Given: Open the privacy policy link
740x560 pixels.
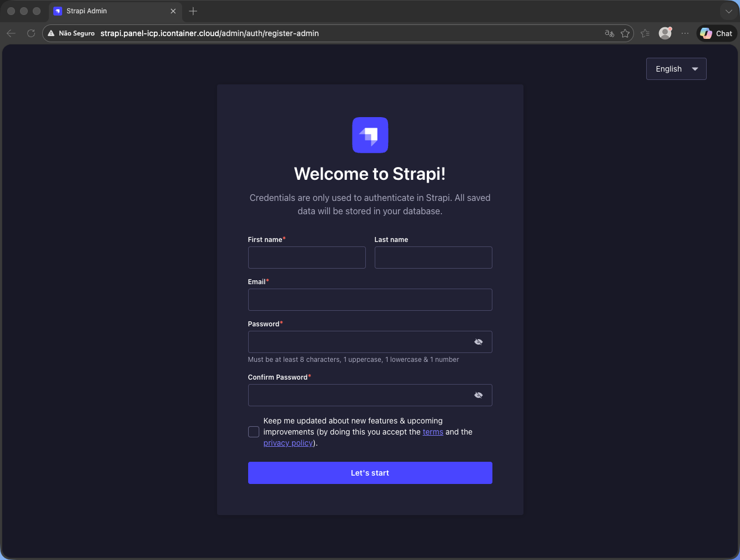Looking at the screenshot, I should pos(288,443).
